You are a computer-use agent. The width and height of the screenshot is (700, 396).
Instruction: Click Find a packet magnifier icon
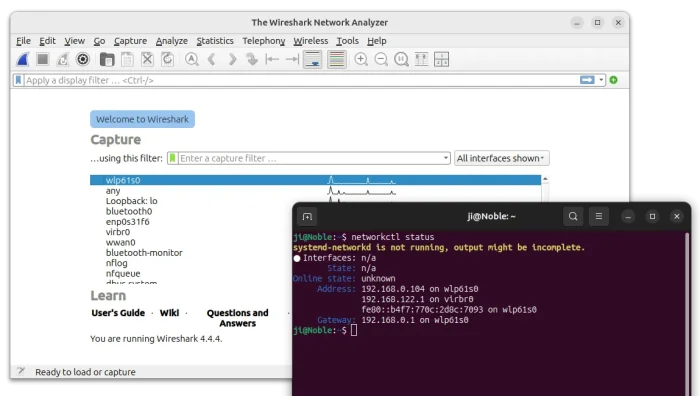tap(192, 59)
